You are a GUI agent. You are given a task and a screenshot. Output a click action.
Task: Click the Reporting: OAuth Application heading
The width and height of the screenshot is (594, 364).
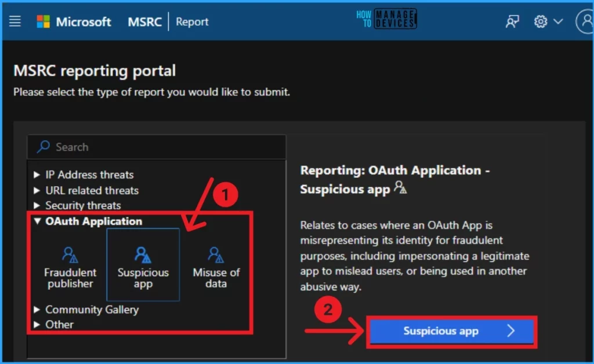click(394, 180)
